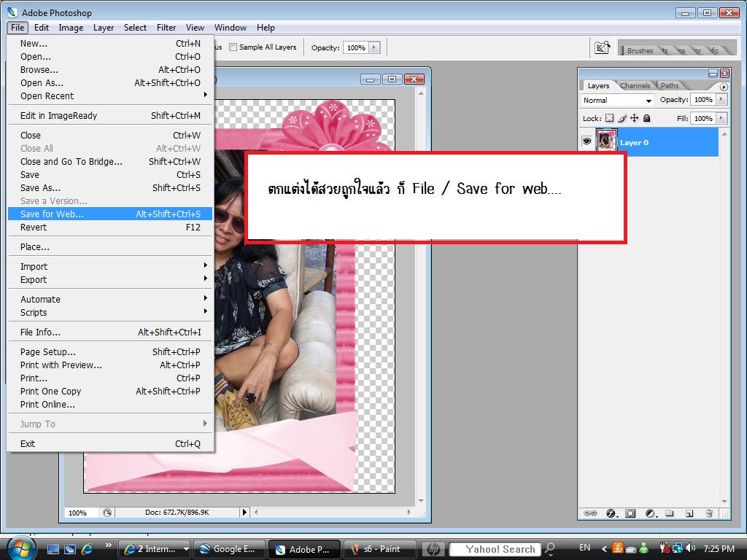The width and height of the screenshot is (747, 560).
Task: Choose File Info menu item
Action: (x=109, y=332)
